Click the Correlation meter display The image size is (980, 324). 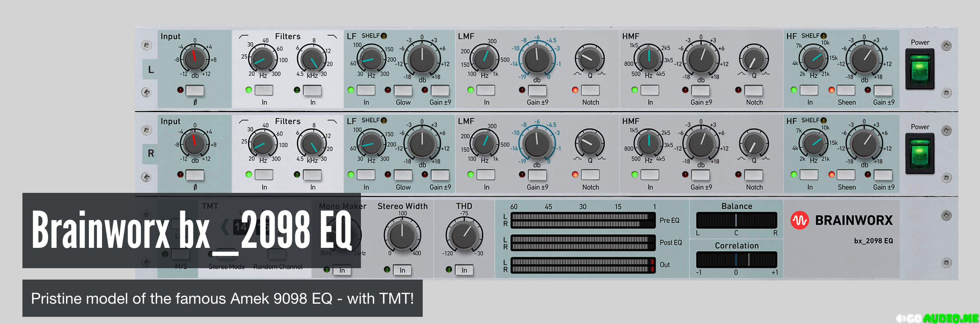pyautogui.click(x=736, y=260)
